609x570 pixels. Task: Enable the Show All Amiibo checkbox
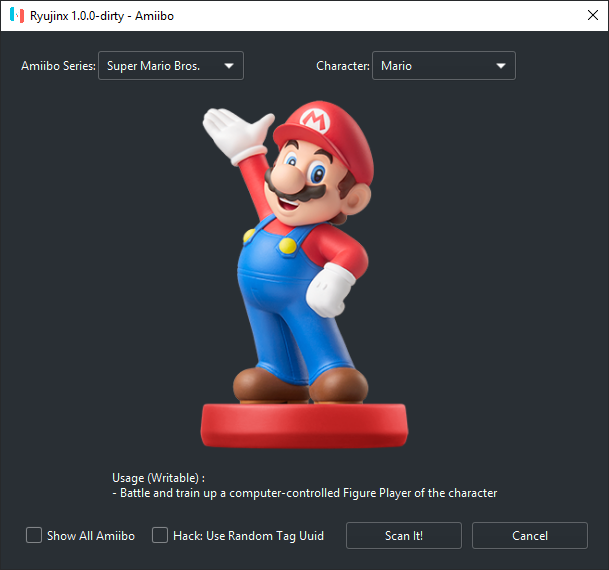[x=34, y=535]
